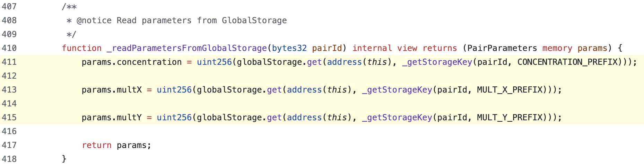The image size is (644, 165).
Task: Click the return keyword on line 417
Action: 97,145
